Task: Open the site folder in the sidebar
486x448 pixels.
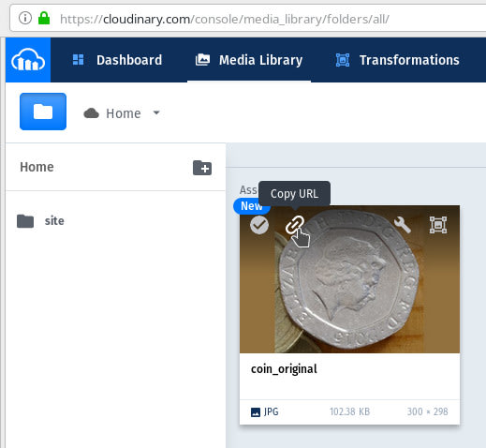Action: pos(40,221)
